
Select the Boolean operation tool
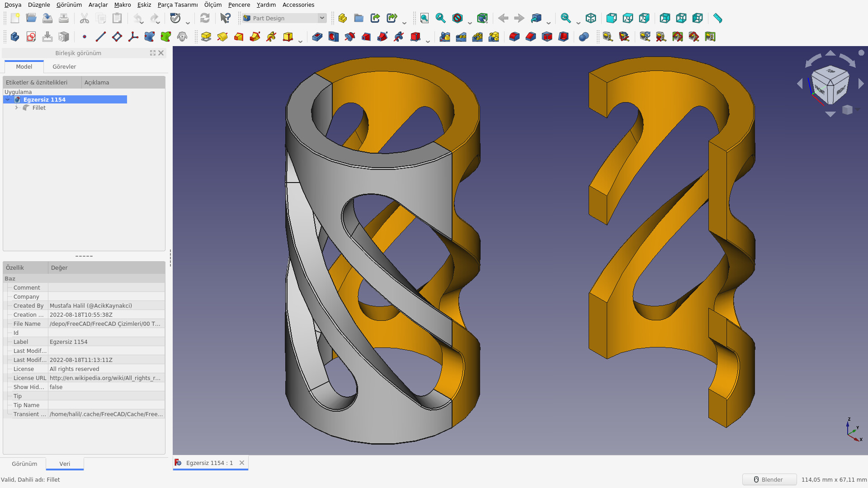pos(584,37)
